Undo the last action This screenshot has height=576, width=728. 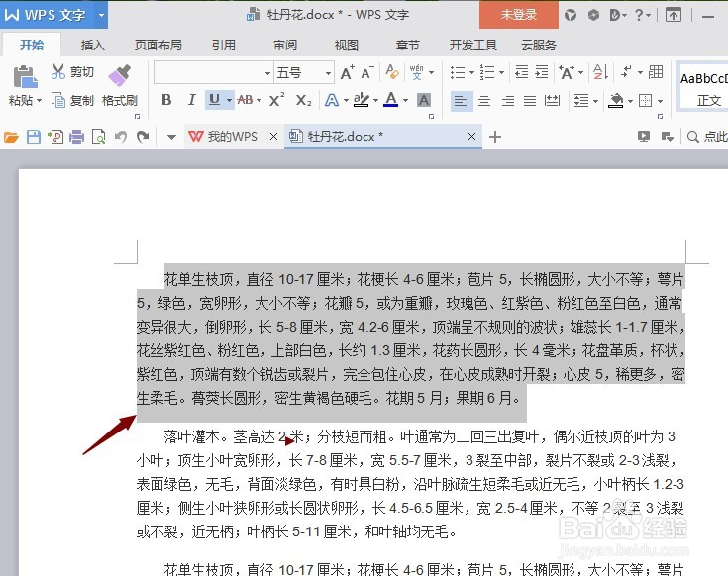point(121,137)
